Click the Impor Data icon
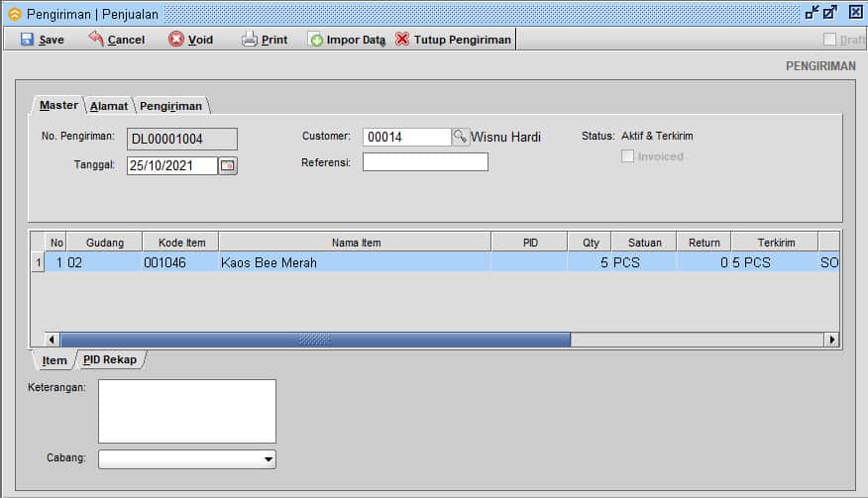 [x=315, y=40]
